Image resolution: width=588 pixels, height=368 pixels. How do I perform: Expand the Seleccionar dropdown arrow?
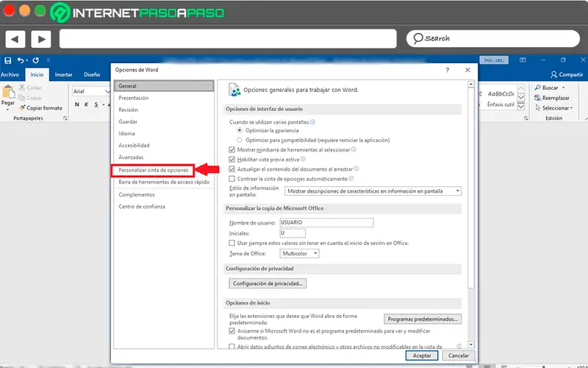pyautogui.click(x=571, y=108)
